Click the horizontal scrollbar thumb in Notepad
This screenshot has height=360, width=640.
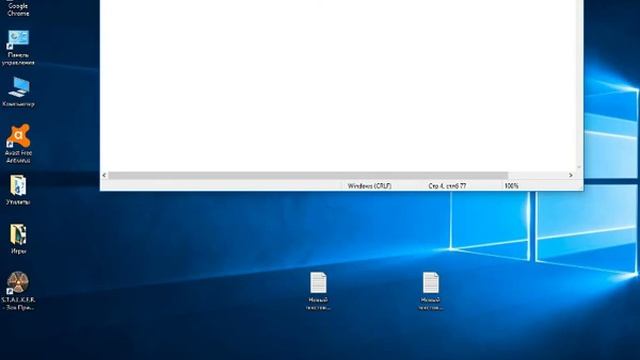point(308,175)
